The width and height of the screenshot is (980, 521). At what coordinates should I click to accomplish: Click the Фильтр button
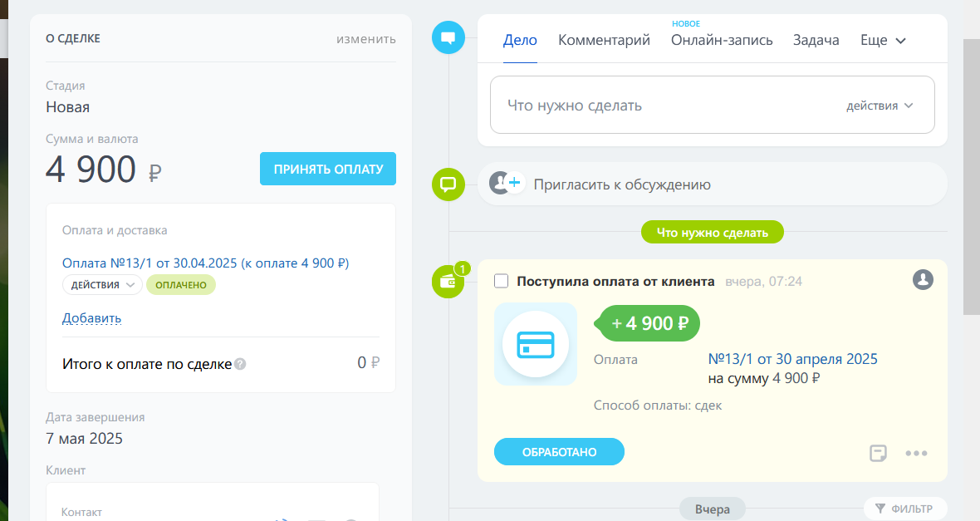click(905, 509)
